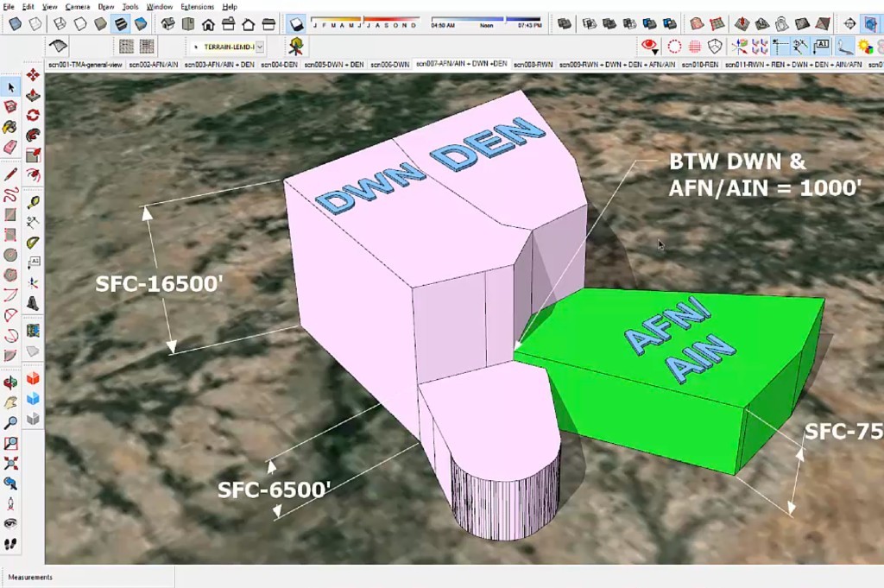884x588 pixels.
Task: Open the TERRAIN-LEMD layer dropdown
Action: [x=259, y=47]
